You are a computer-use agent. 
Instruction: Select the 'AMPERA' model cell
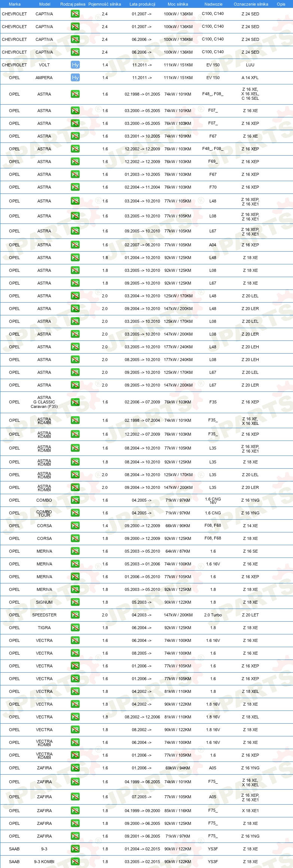point(44,78)
